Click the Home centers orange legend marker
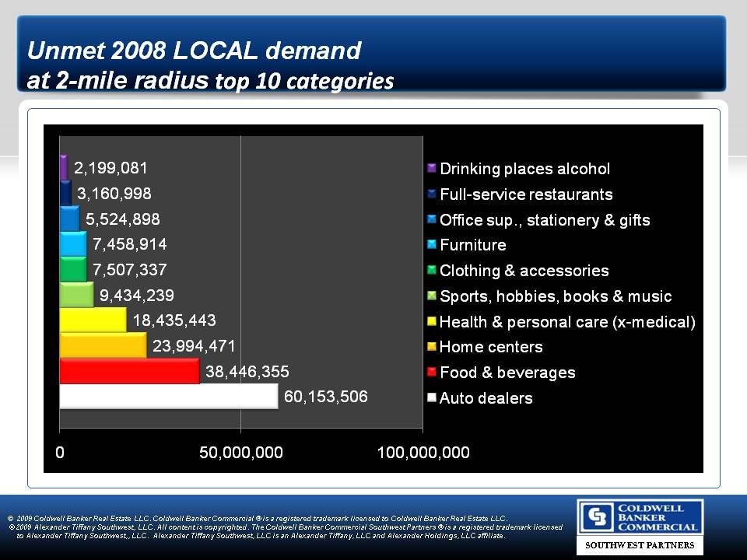Image resolution: width=747 pixels, height=560 pixels. [x=432, y=347]
